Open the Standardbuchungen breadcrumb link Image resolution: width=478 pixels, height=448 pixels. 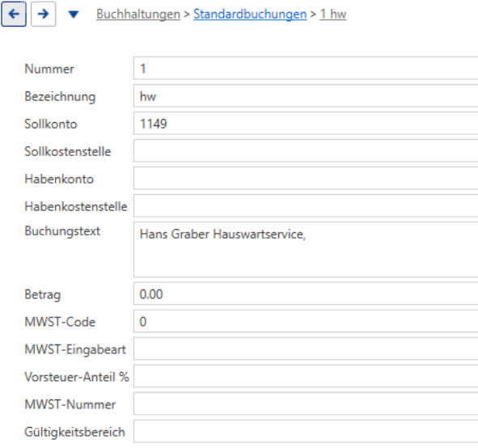point(250,14)
